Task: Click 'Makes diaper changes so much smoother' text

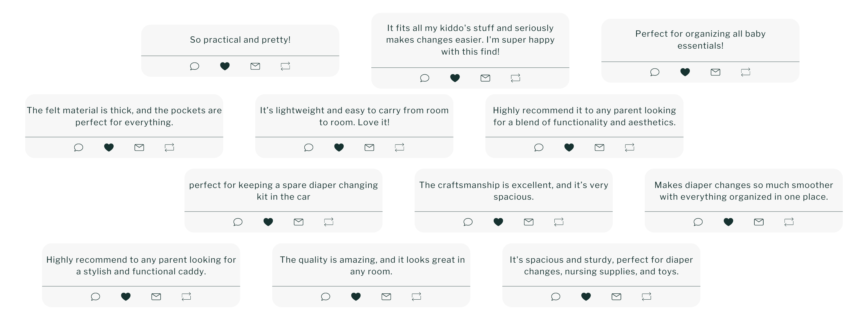Action: pyautogui.click(x=743, y=191)
